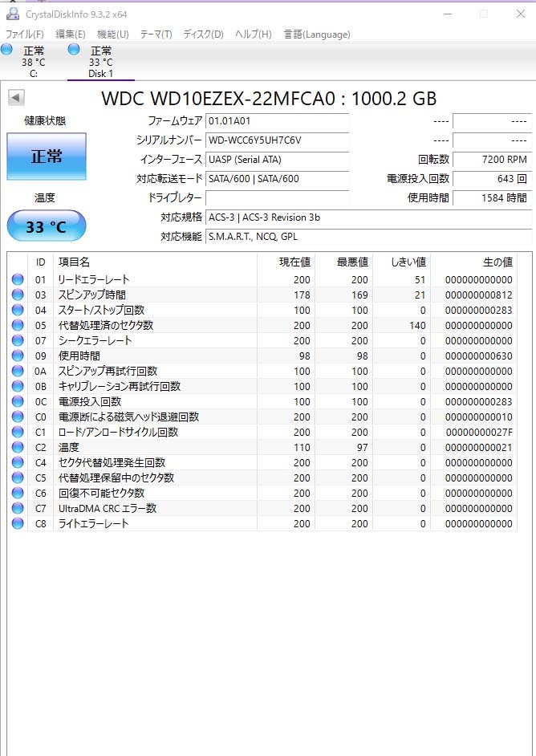Click the 現在値 column header
536x756 pixels.
coord(286,262)
